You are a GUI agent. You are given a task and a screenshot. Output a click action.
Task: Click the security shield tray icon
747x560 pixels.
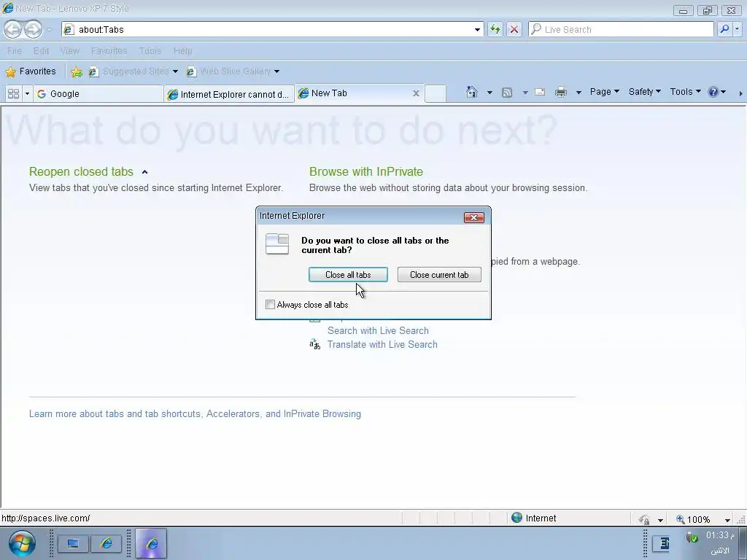[692, 537]
